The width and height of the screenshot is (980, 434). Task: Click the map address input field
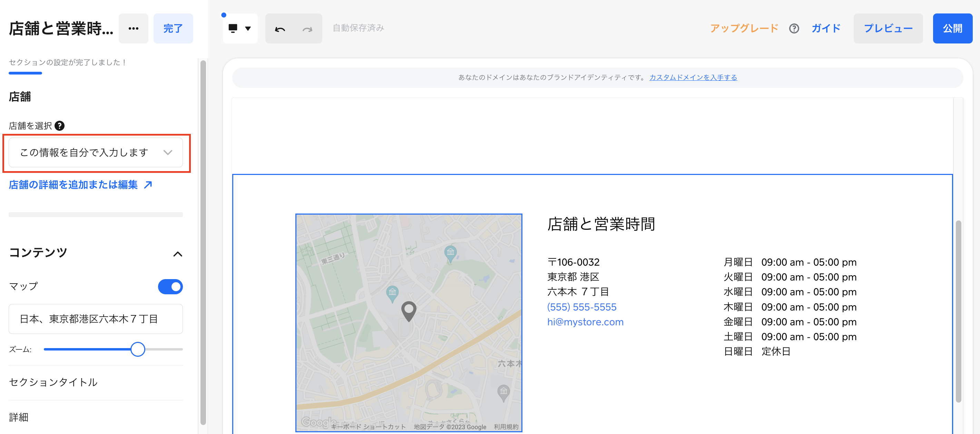pos(96,319)
